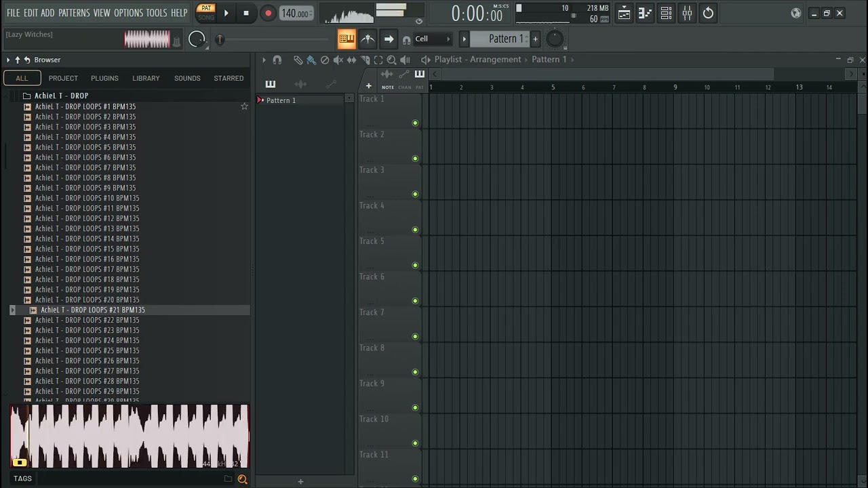Open the playlist options menu arrow
Image resolution: width=868 pixels, height=488 pixels.
[264, 60]
